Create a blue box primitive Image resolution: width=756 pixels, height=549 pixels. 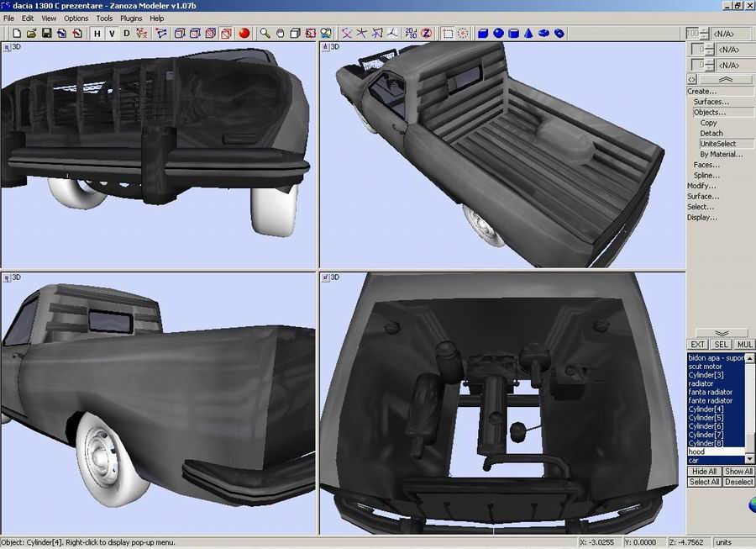483,34
